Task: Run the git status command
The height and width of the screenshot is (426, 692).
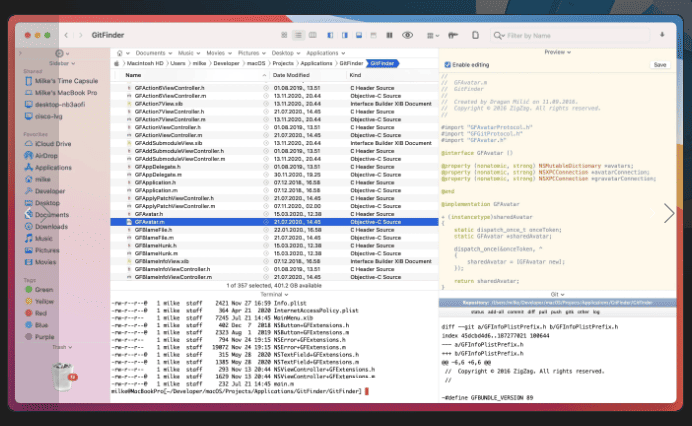Action: point(477,312)
